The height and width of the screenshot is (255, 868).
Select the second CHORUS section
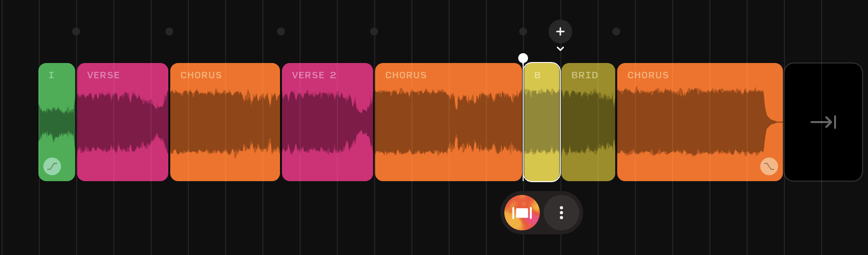448,122
